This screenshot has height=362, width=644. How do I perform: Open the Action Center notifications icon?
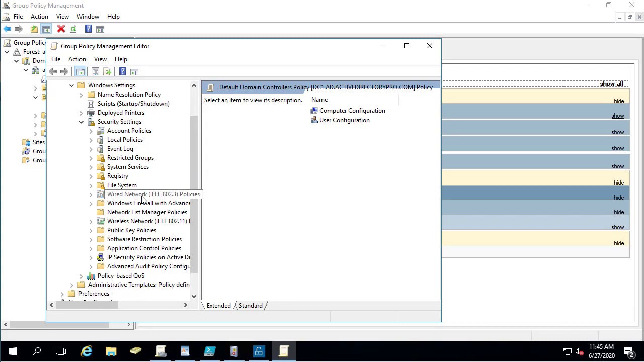point(628,351)
